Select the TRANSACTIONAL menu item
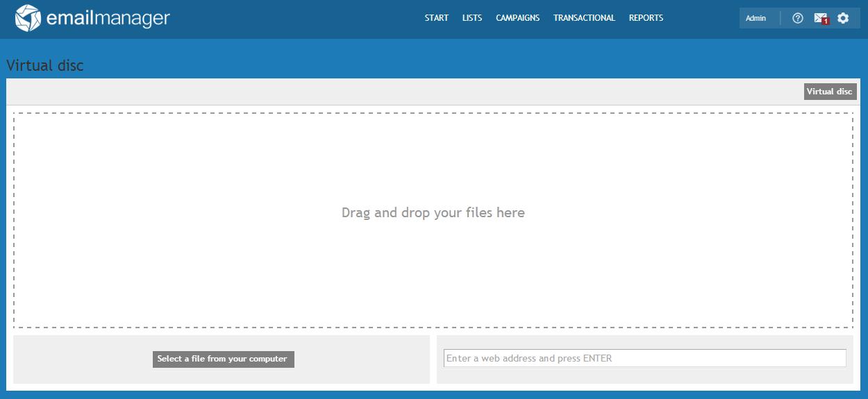 point(584,18)
